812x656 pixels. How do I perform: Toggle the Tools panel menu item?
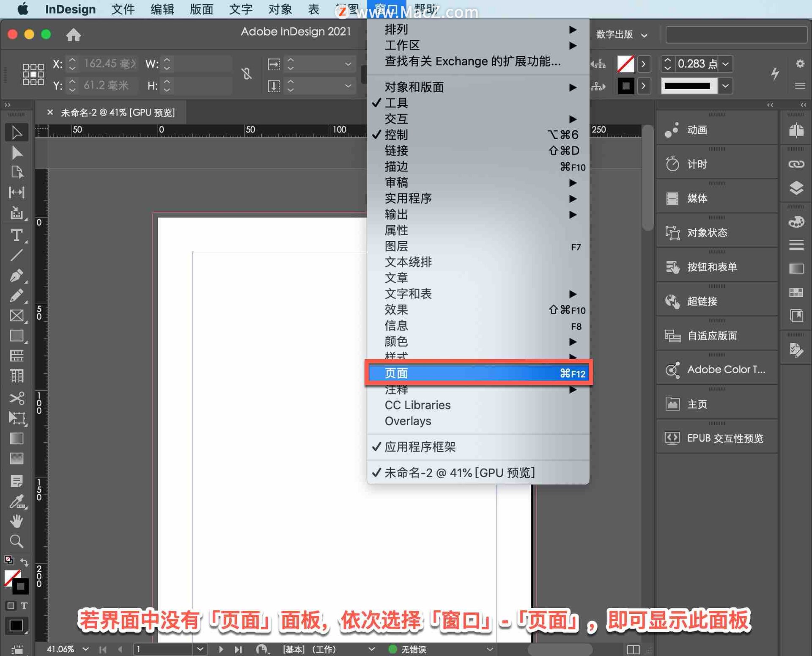tap(396, 103)
